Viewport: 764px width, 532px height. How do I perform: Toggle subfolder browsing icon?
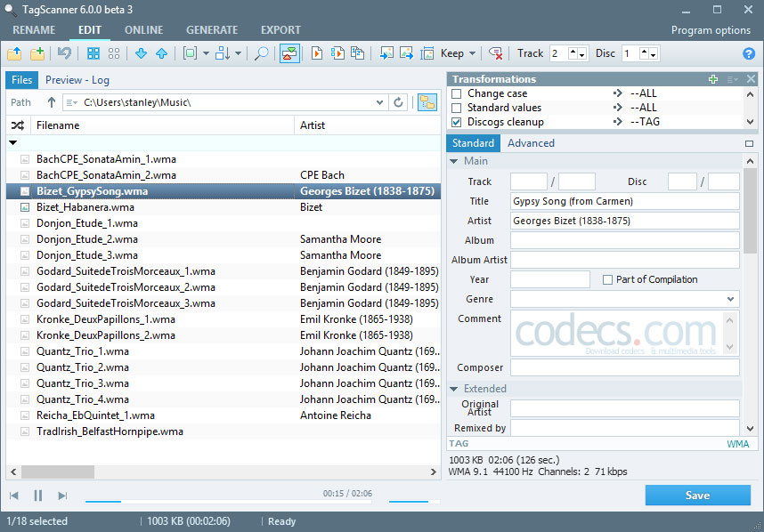[427, 102]
